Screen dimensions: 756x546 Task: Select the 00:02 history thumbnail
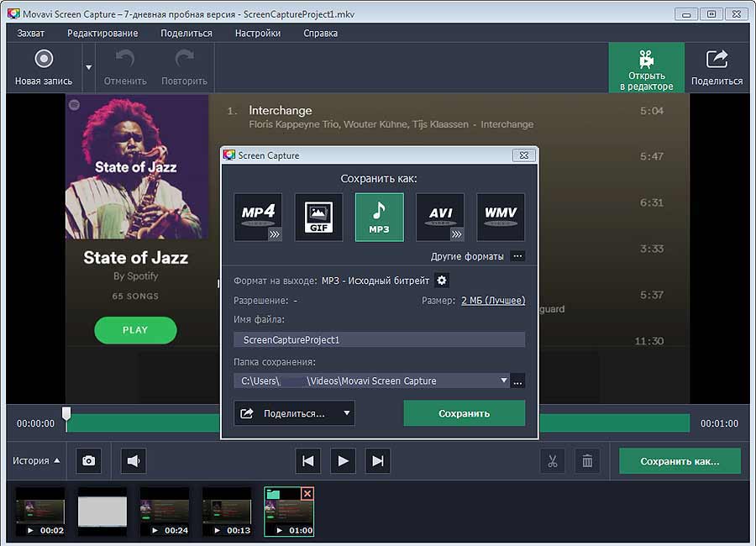[x=40, y=512]
